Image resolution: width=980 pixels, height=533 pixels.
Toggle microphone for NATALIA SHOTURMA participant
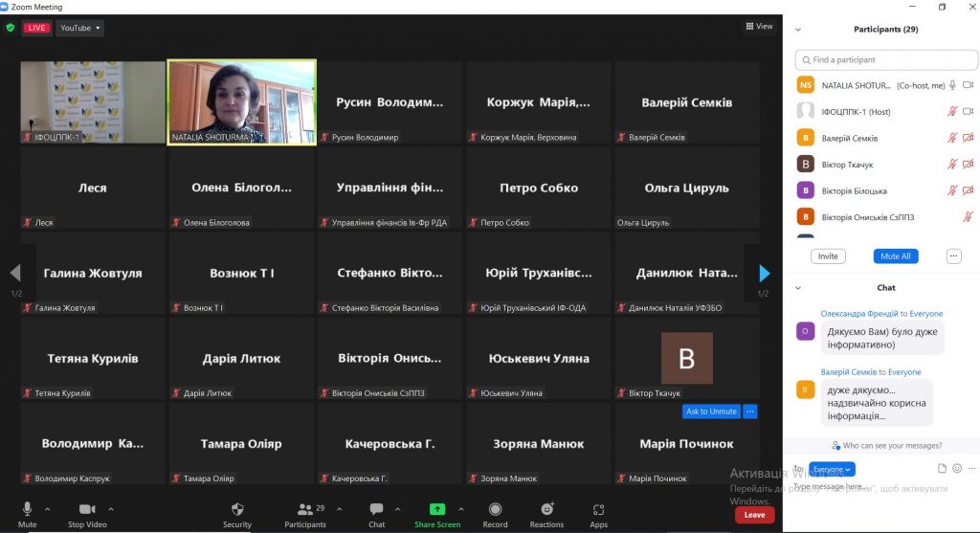click(952, 85)
